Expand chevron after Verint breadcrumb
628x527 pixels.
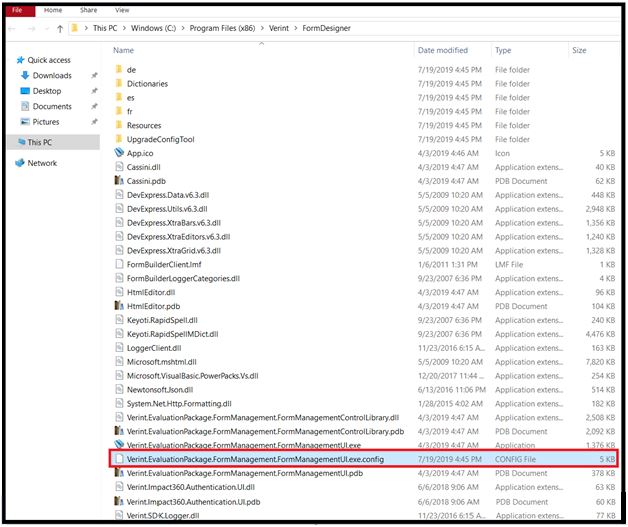pos(296,28)
